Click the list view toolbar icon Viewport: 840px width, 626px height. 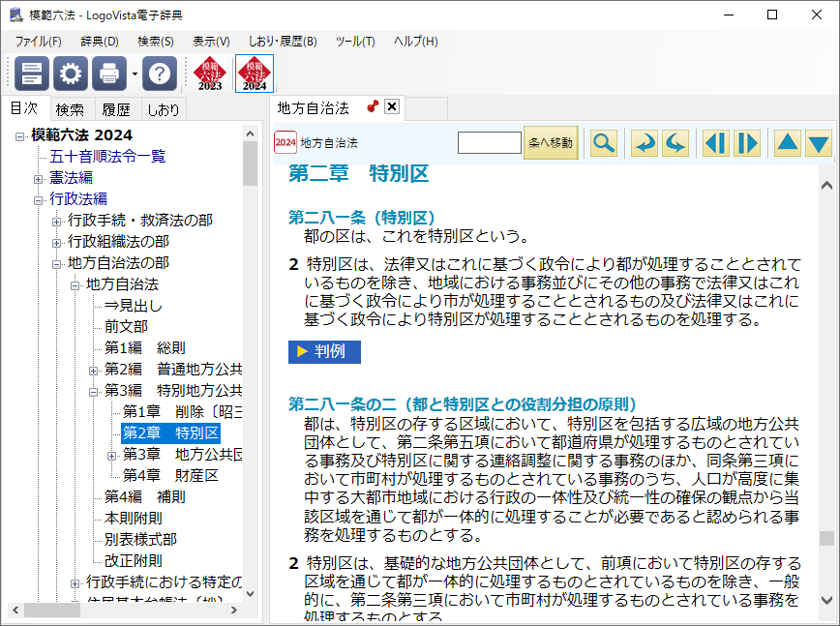32,74
